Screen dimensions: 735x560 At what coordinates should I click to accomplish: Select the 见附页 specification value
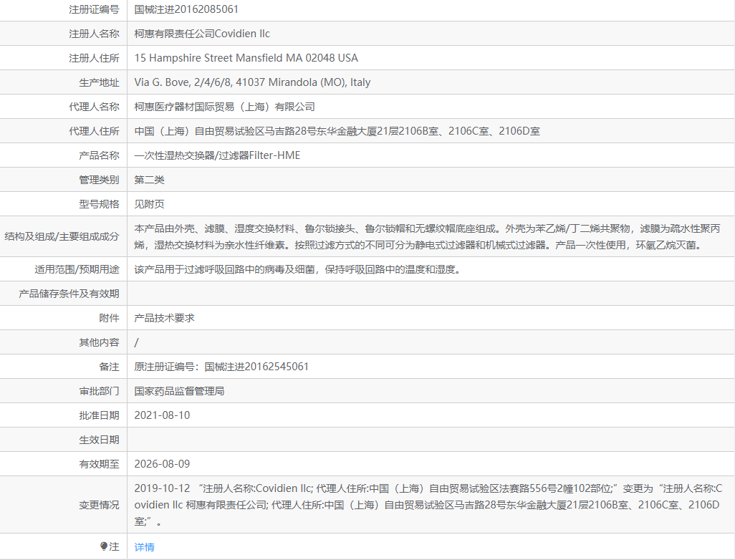pos(149,204)
